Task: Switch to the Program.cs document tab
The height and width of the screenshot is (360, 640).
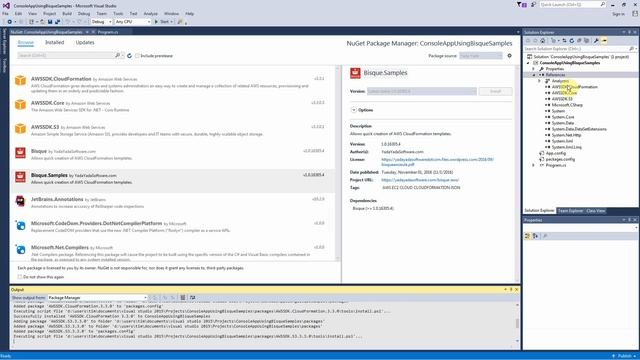Action: (108, 32)
